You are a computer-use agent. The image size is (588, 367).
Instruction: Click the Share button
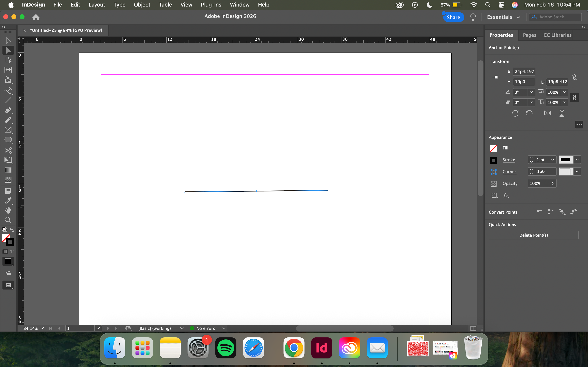[x=453, y=17]
